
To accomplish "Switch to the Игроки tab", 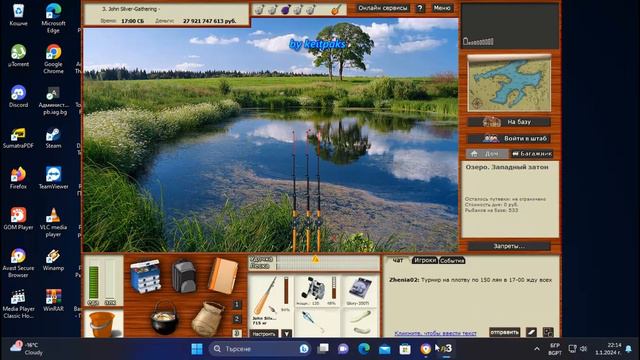I will click(x=424, y=260).
